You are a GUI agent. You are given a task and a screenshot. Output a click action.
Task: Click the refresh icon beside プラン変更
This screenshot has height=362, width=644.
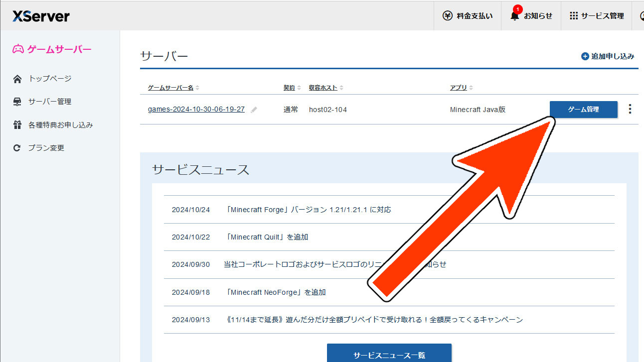coord(17,148)
